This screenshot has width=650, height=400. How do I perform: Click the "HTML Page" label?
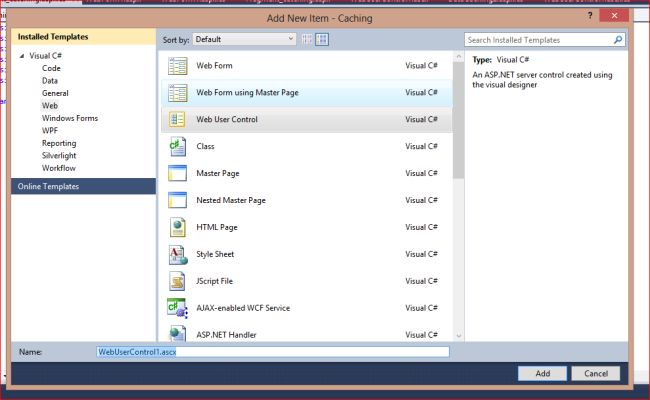[x=217, y=227]
